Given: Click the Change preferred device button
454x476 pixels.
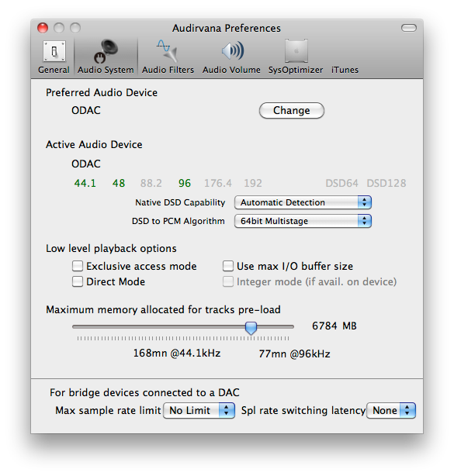Looking at the screenshot, I should [x=292, y=111].
